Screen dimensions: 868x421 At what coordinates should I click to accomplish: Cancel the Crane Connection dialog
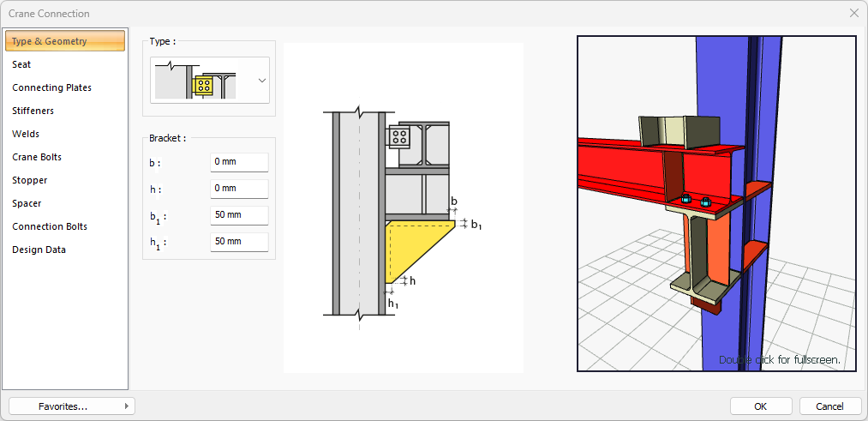coord(829,406)
